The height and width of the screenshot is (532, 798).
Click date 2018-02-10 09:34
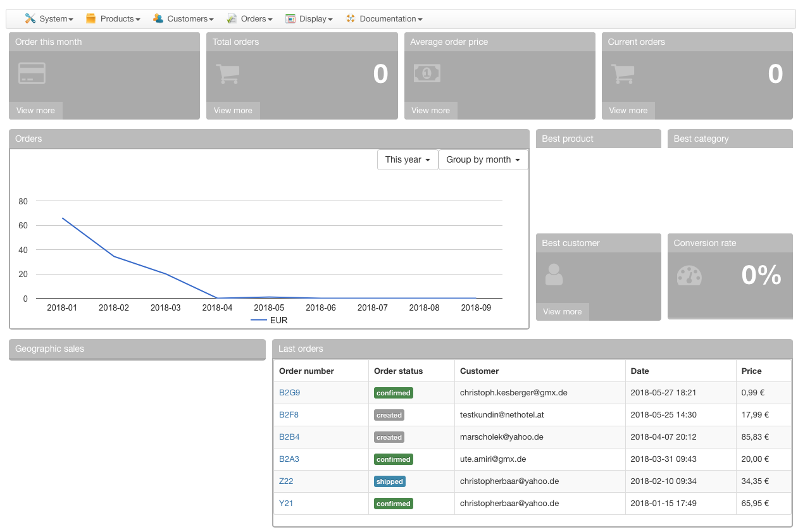(x=663, y=481)
